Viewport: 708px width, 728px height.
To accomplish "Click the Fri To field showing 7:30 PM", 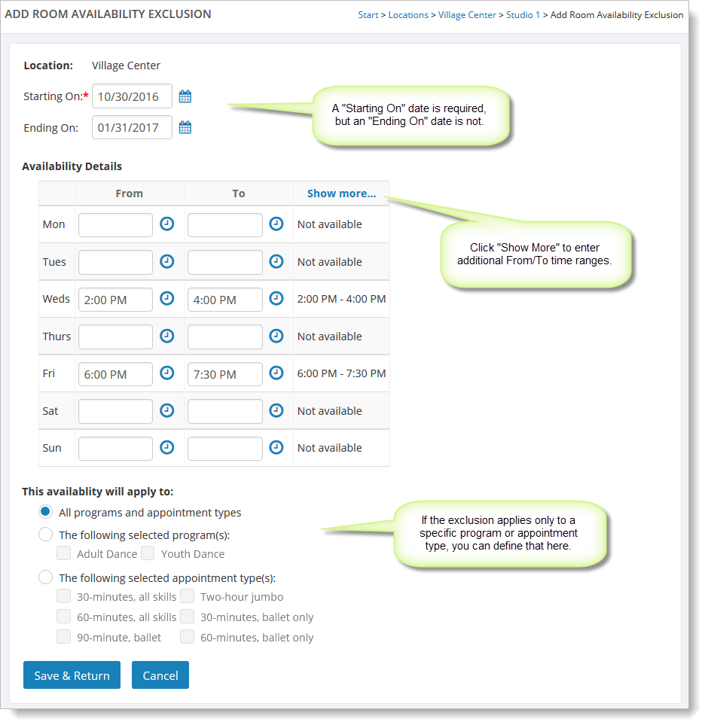I will [225, 374].
